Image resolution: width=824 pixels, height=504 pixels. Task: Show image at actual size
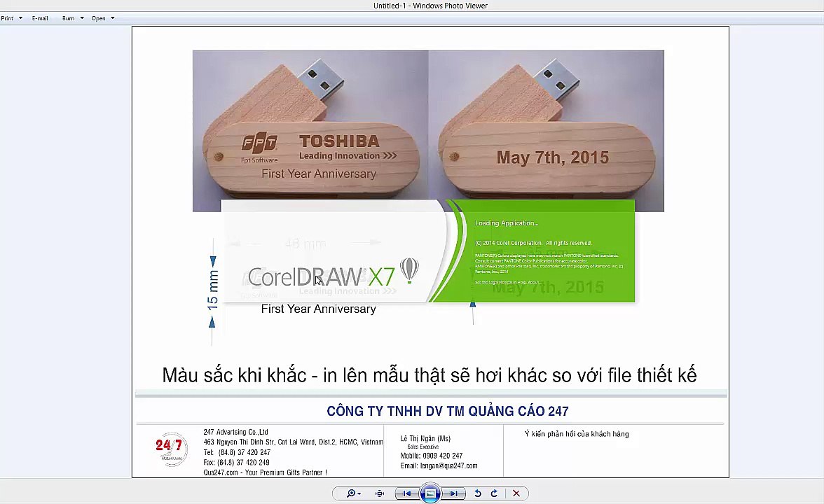pos(380,493)
